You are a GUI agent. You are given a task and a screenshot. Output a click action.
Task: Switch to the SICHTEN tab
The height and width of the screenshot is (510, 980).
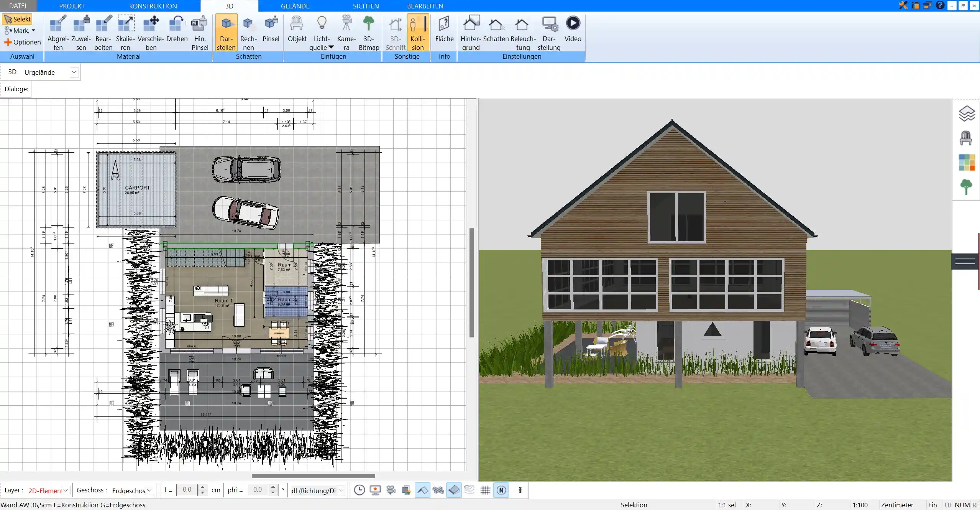366,6
